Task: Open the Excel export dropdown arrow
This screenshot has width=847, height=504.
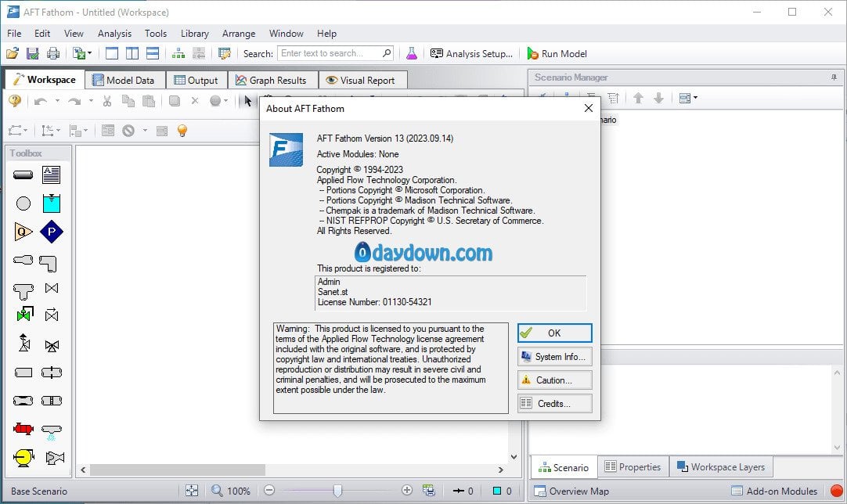Action: [x=90, y=53]
